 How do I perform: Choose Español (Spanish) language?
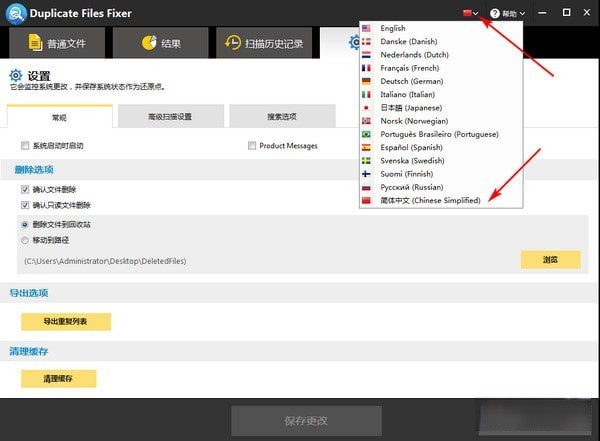(x=441, y=147)
